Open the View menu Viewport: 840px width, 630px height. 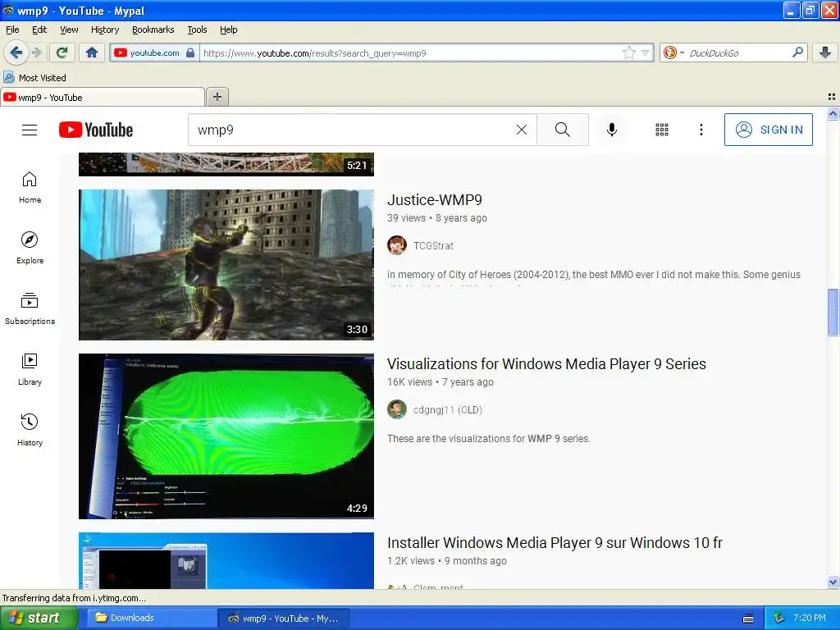click(x=69, y=30)
